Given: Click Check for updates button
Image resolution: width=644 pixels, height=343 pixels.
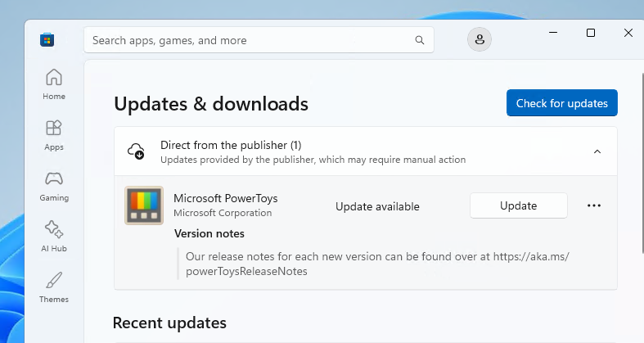Looking at the screenshot, I should click(562, 102).
